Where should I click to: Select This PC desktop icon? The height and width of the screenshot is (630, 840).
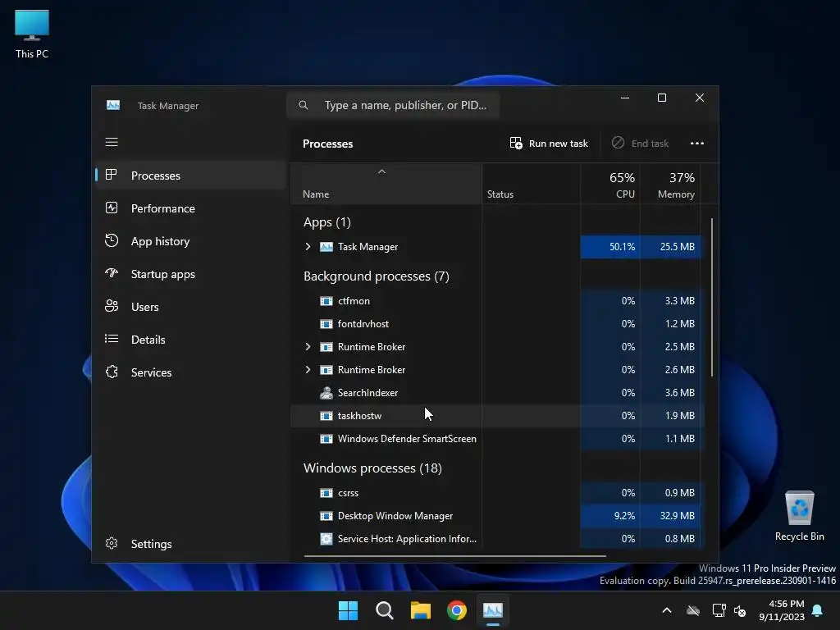pos(32,34)
